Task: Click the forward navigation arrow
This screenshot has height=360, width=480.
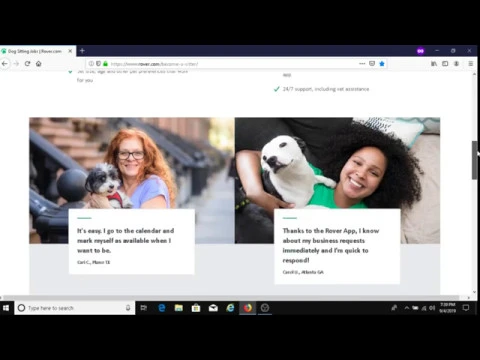Action: [16, 64]
